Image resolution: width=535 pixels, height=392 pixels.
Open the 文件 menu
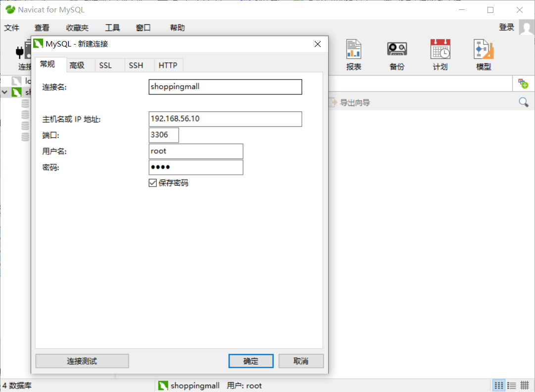pos(11,28)
